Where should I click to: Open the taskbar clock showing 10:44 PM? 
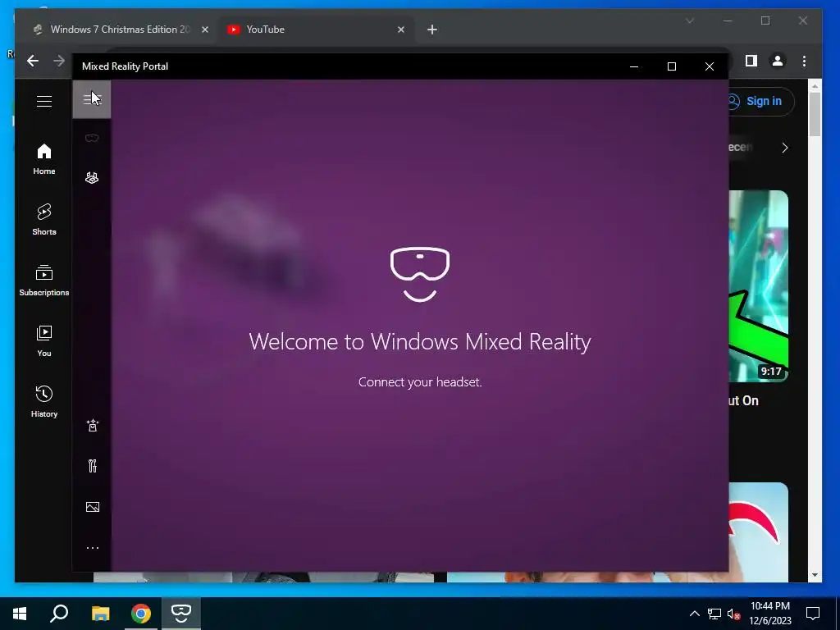pos(769,614)
